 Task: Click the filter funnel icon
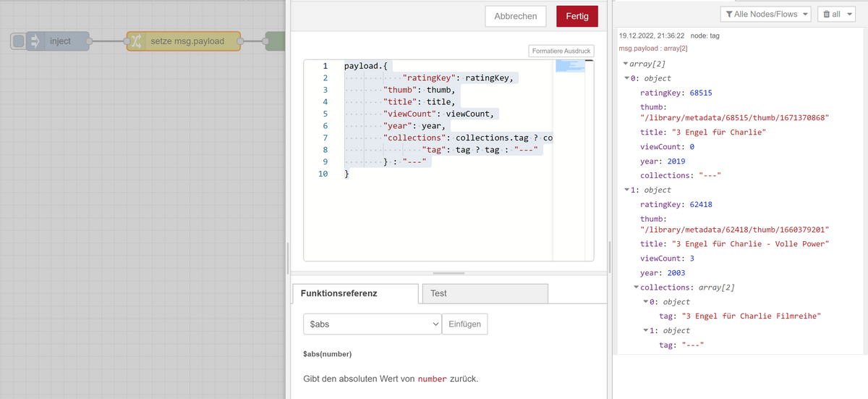(x=729, y=14)
